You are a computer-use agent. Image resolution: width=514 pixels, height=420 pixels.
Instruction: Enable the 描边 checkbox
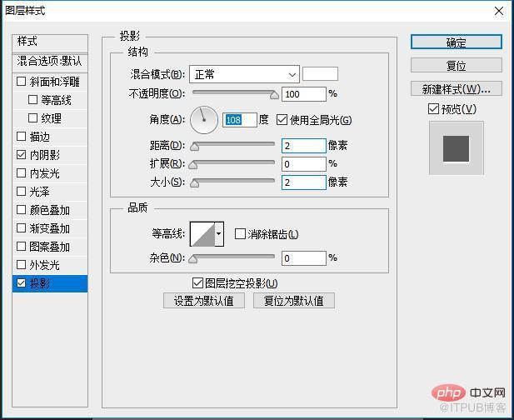coord(22,137)
